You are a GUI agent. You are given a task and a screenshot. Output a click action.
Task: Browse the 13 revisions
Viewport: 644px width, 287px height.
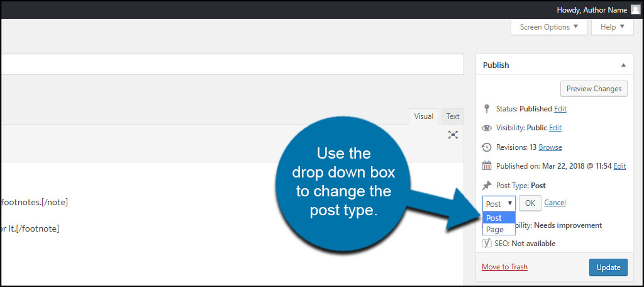click(550, 147)
